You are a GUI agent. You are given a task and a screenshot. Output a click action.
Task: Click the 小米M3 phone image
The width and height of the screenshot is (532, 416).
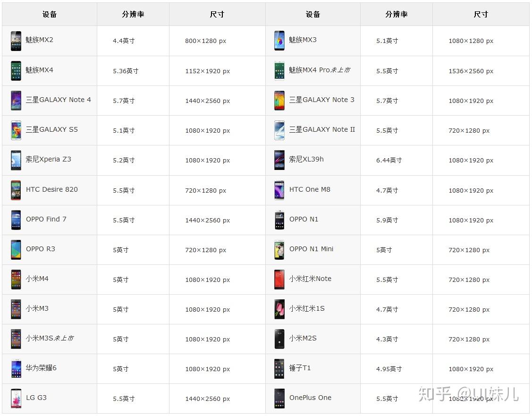16,309
